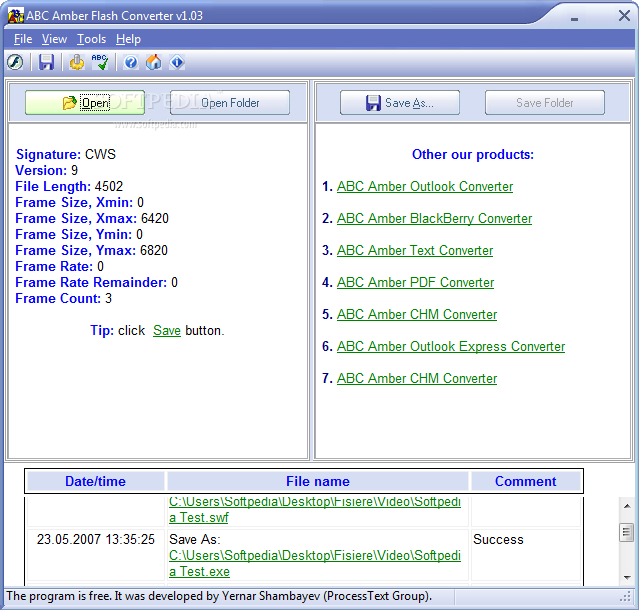Screen dimensions: 639x610
Task: Open the View menu
Action: (x=54, y=39)
